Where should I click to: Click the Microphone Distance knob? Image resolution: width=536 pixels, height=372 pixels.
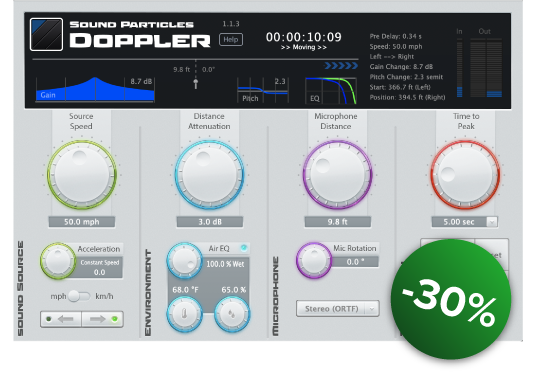337,175
